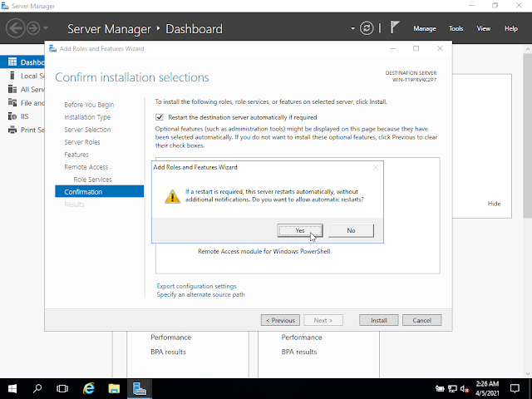Toggle the restart destination server automatically checkbox
This screenshot has height=399, width=532.
point(159,117)
